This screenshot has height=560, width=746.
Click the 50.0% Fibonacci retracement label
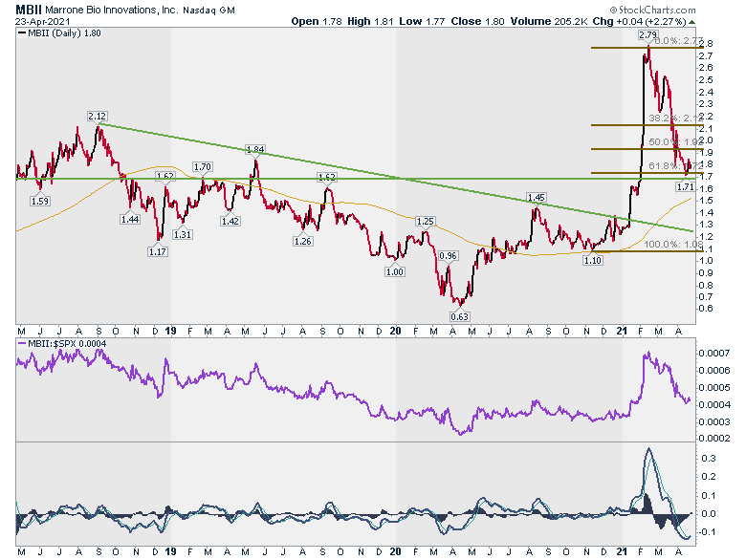click(x=675, y=141)
